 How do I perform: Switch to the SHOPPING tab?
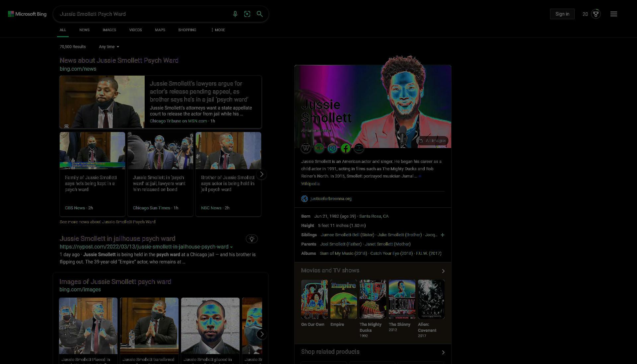click(187, 30)
